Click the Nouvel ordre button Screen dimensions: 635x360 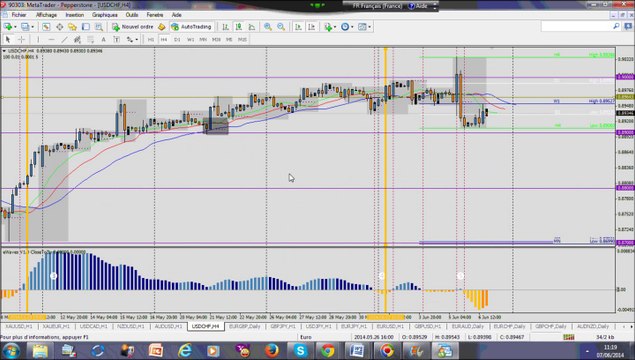[133, 27]
